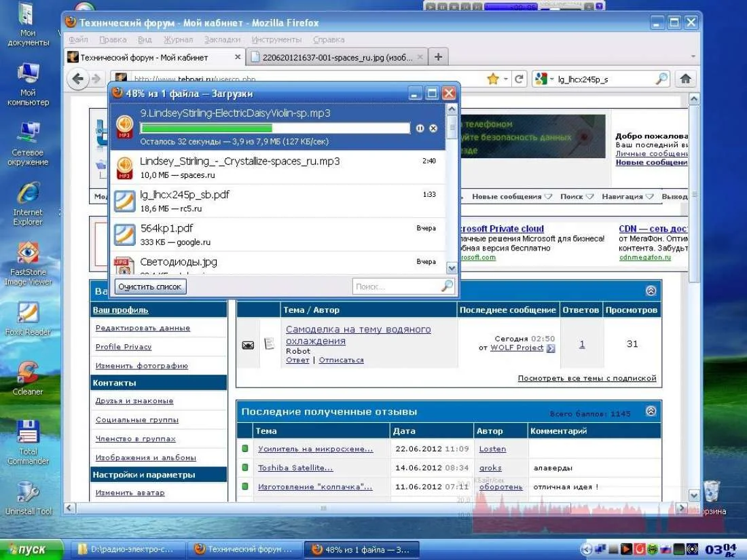
Task: Launch Total Commander desktop icon
Action: tap(28, 443)
